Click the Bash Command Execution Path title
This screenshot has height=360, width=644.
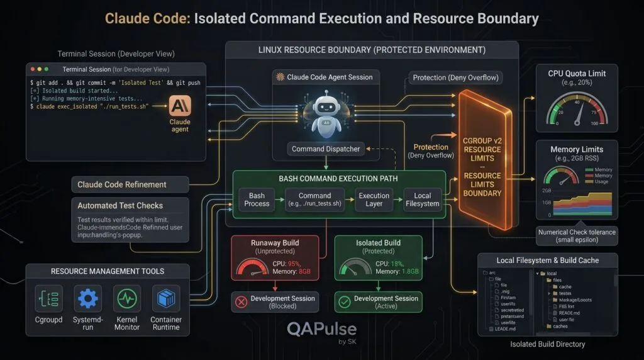pos(338,178)
